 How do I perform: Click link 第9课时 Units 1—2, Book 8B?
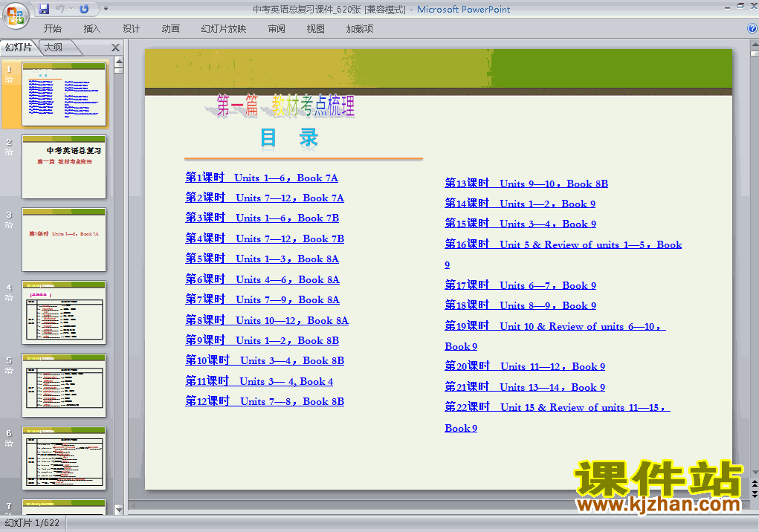pyautogui.click(x=262, y=340)
